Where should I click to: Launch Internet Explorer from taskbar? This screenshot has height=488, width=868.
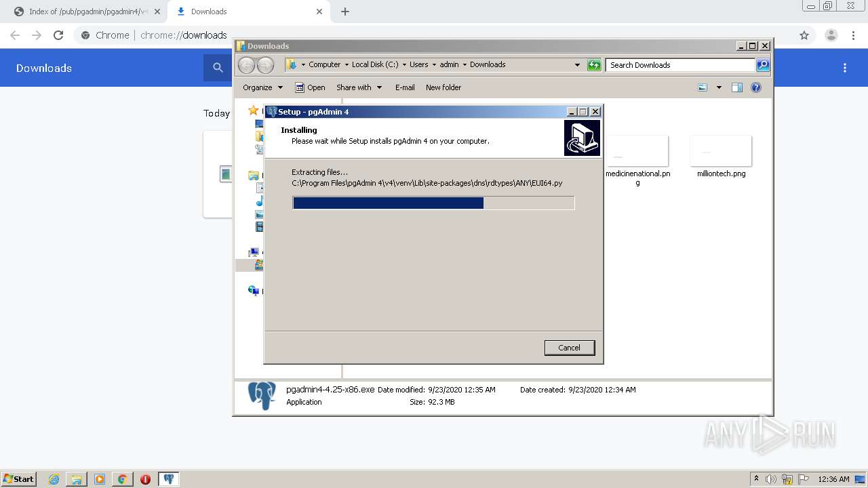tap(54, 479)
